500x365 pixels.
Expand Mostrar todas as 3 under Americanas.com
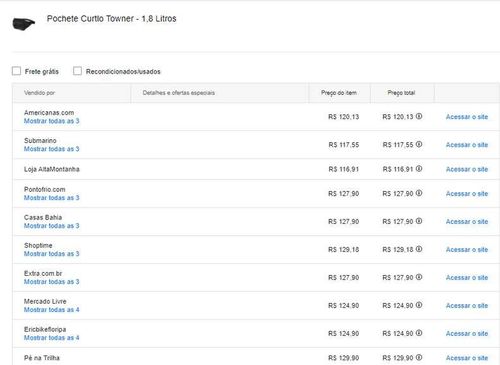click(52, 121)
